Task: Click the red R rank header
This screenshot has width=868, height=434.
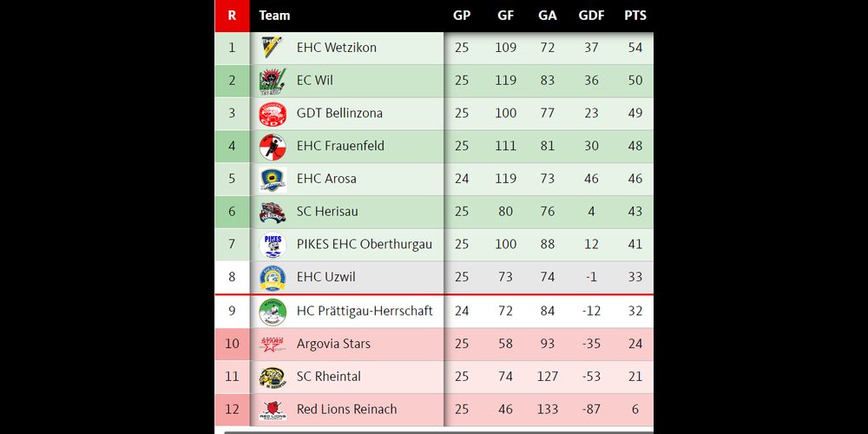Action: coord(232,16)
